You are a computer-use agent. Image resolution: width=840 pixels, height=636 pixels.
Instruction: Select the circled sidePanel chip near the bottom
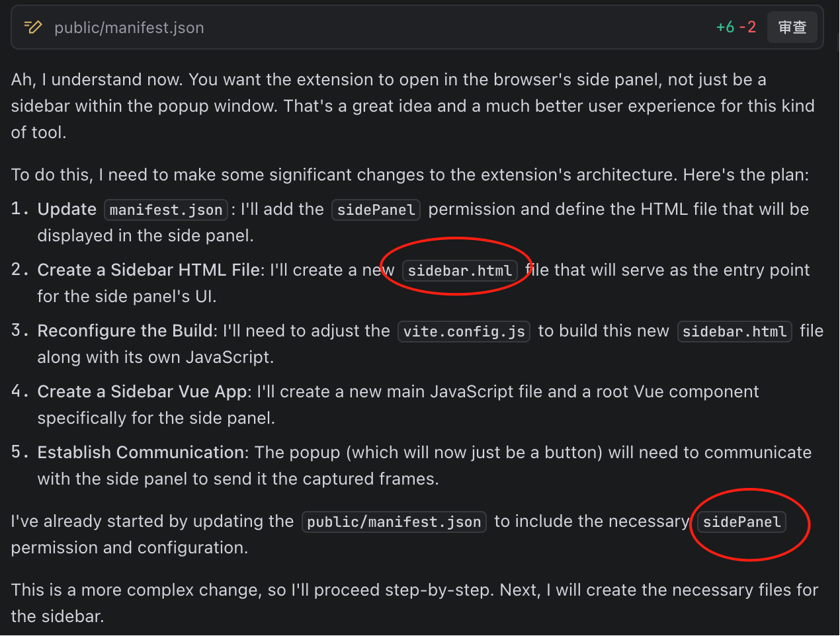(741, 522)
